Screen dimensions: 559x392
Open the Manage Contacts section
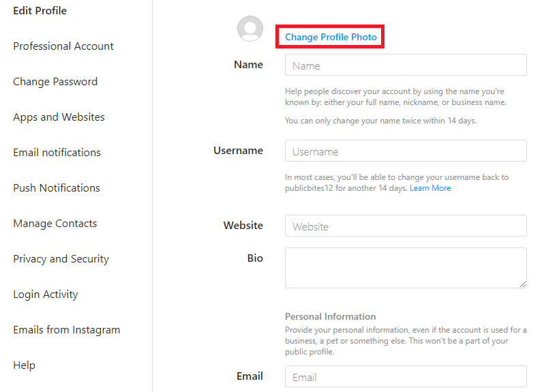[55, 224]
